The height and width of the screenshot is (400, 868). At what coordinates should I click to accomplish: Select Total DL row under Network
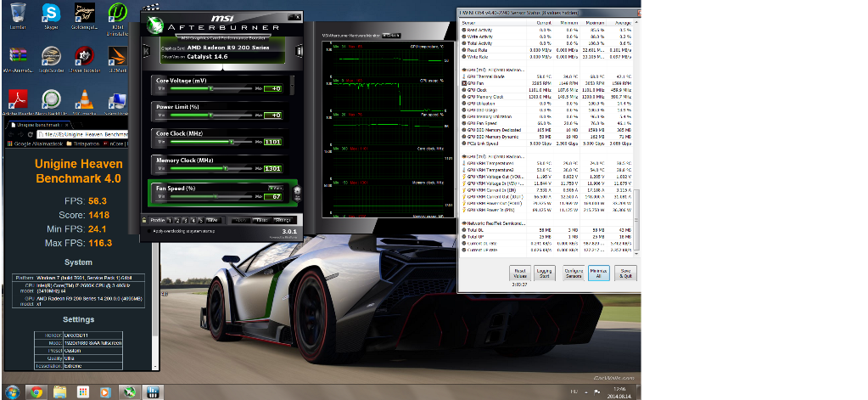[546, 229]
